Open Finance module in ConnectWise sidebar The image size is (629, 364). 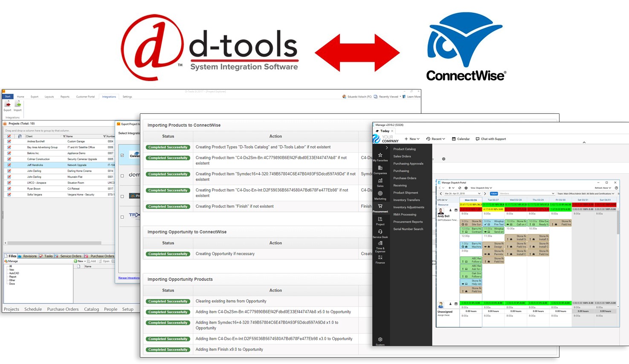tap(380, 259)
